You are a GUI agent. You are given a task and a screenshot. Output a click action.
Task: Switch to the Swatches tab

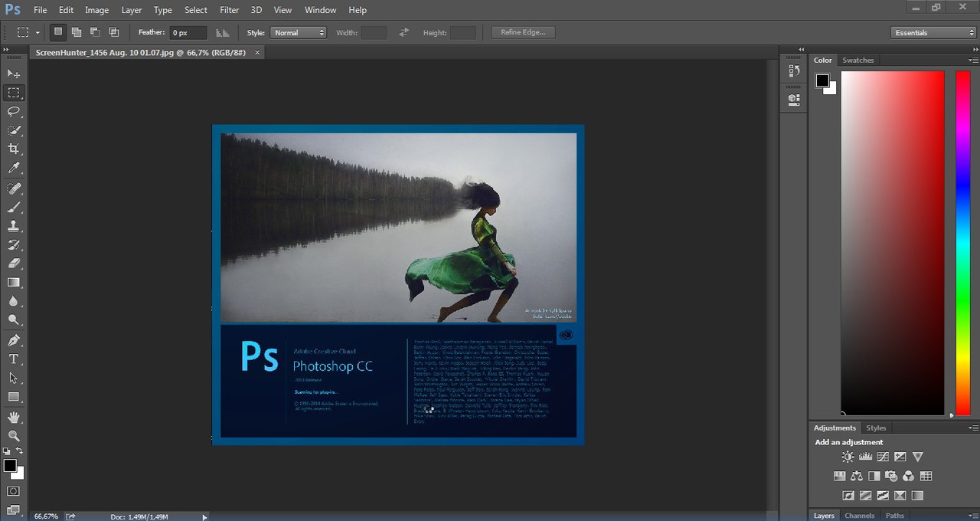coord(857,60)
